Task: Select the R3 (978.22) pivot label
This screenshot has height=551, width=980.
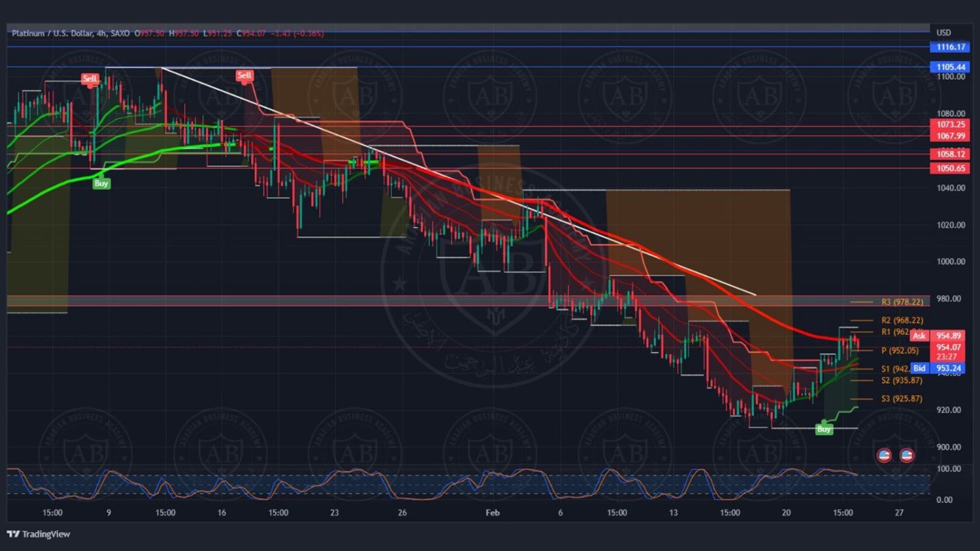Action: 902,302
